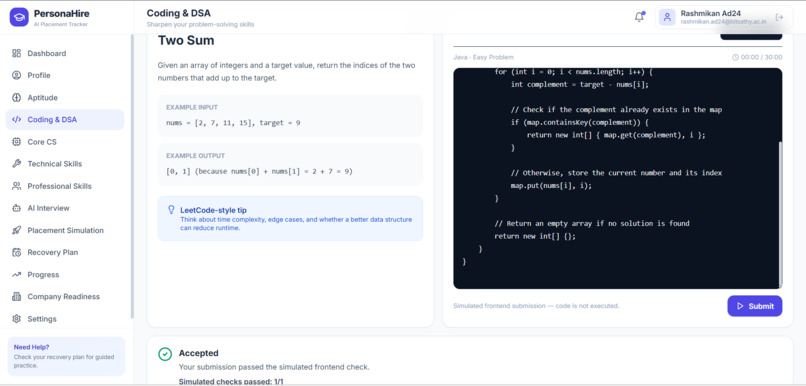Click the 'Coding & DSA' page header title
Viewport: 806px width, 386px height.
pos(178,13)
